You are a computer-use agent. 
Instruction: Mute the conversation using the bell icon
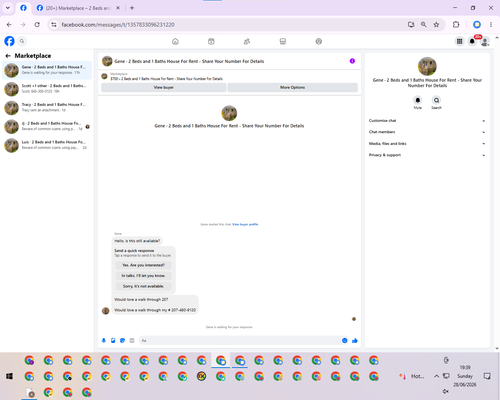418,100
